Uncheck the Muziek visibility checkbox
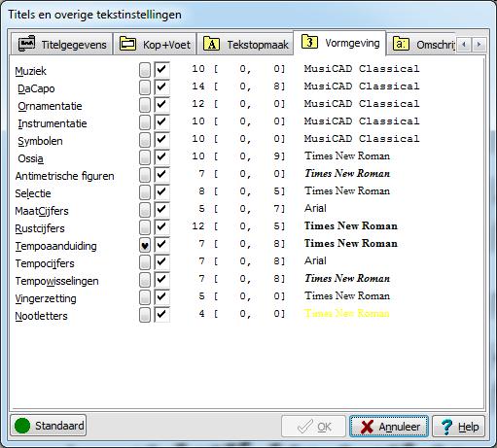 click(x=161, y=70)
